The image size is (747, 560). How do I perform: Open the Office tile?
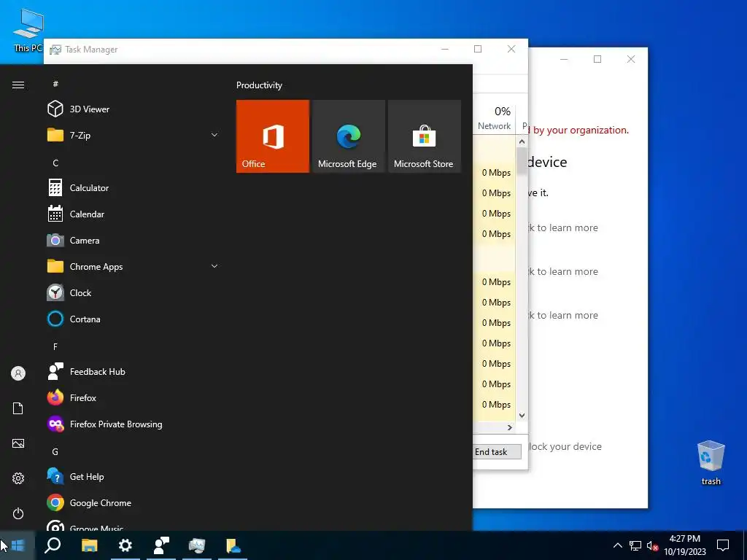(x=273, y=136)
